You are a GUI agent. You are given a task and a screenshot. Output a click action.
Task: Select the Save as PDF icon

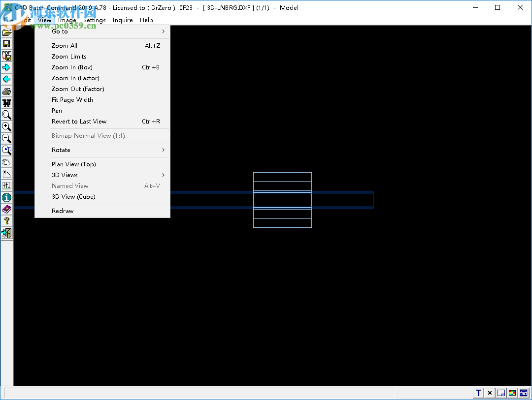(6, 55)
